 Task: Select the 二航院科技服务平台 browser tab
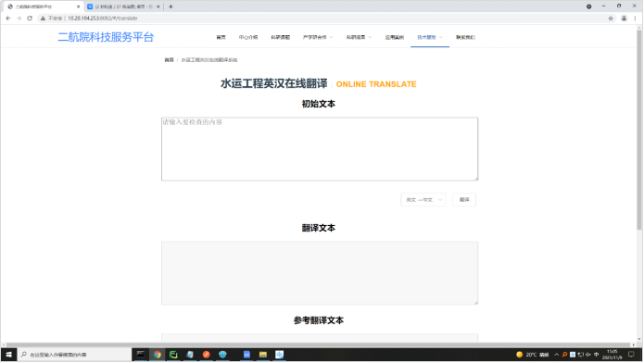coord(44,6)
